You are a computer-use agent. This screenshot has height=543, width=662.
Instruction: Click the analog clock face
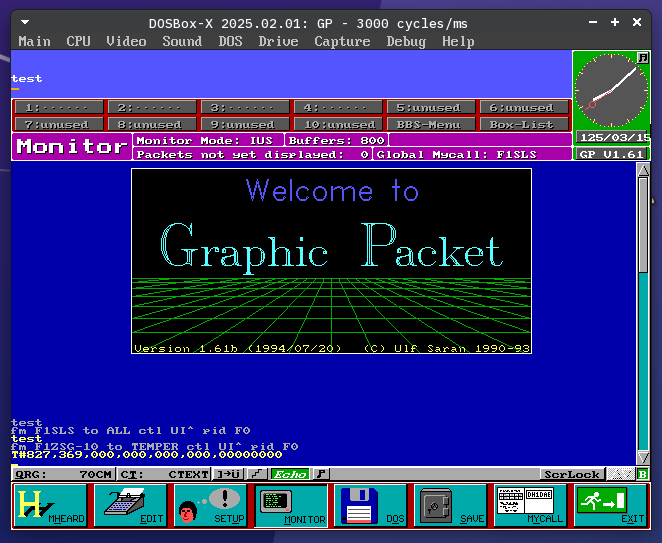(611, 90)
